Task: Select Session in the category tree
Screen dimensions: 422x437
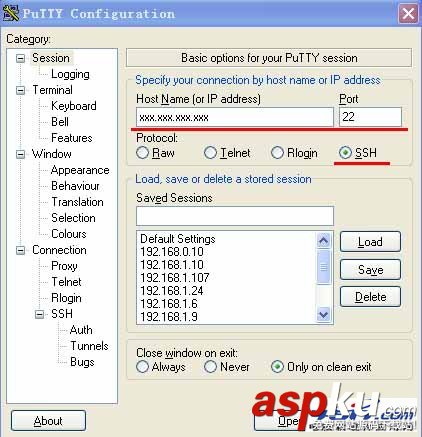Action: (x=51, y=58)
